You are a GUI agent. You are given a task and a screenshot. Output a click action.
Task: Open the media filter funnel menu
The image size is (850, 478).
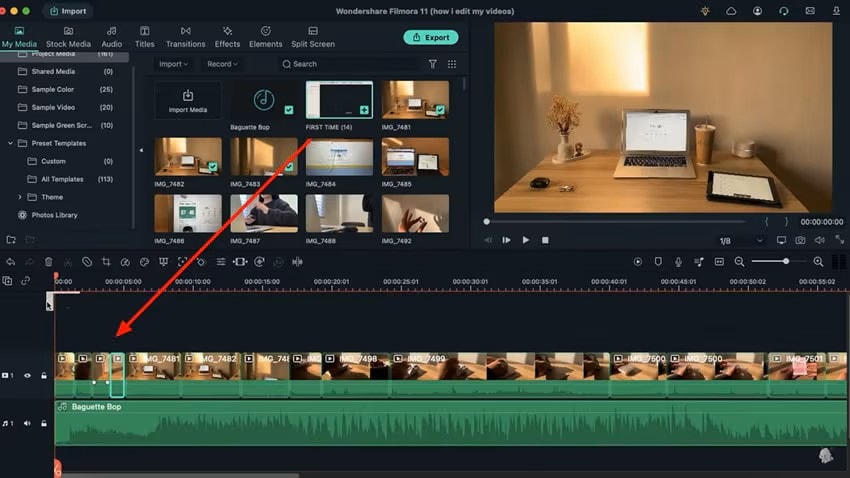pyautogui.click(x=433, y=64)
